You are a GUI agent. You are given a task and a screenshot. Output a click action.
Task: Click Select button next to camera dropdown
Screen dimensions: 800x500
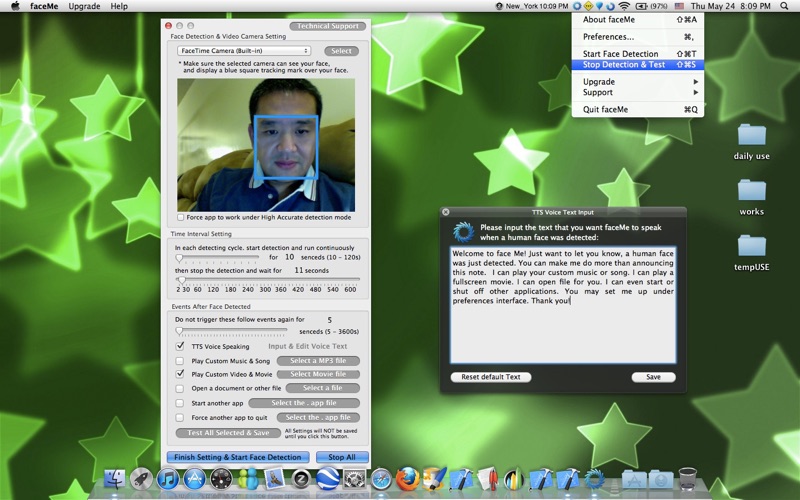(x=341, y=51)
